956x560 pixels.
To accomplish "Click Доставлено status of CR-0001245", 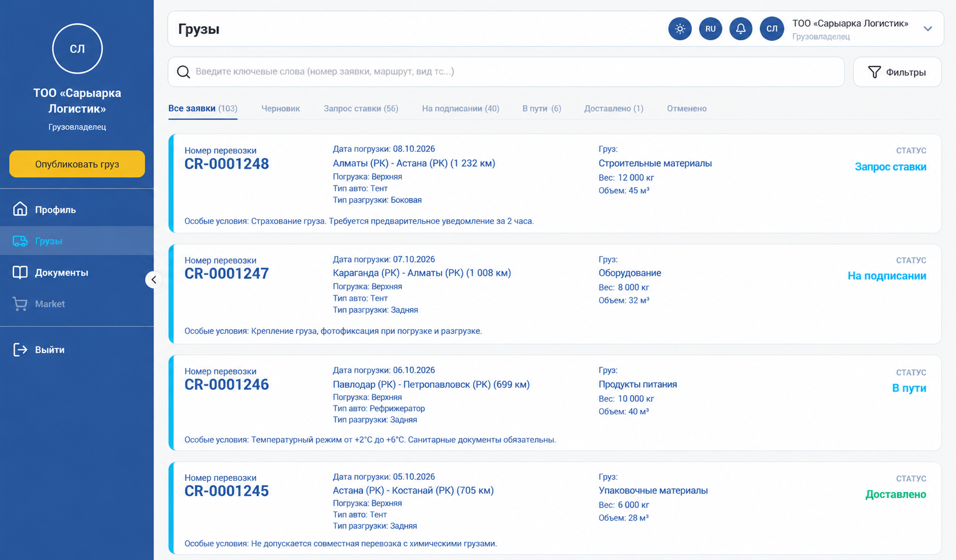I will coord(895,494).
